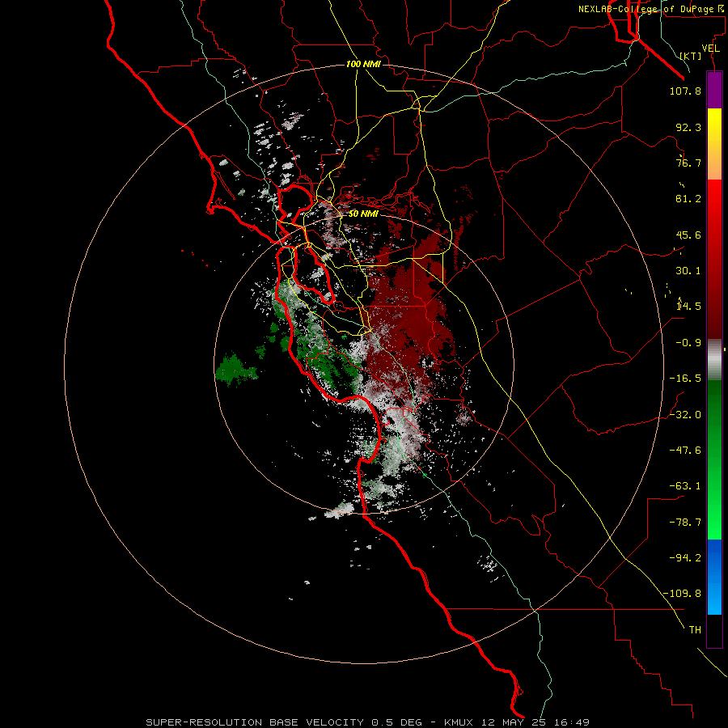Viewport: 728px width, 728px height.
Task: Click the -94.2 velocity scale value
Action: coord(685,558)
